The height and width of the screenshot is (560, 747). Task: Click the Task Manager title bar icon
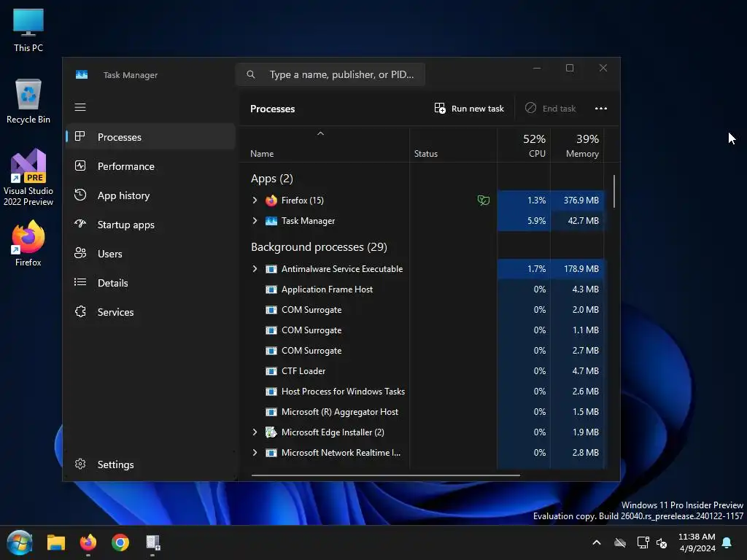[82, 75]
